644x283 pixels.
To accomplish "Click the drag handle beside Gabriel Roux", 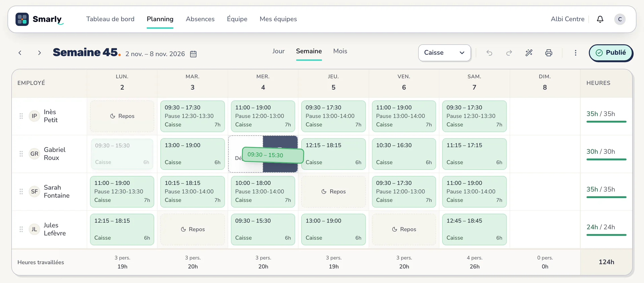I will 21,154.
